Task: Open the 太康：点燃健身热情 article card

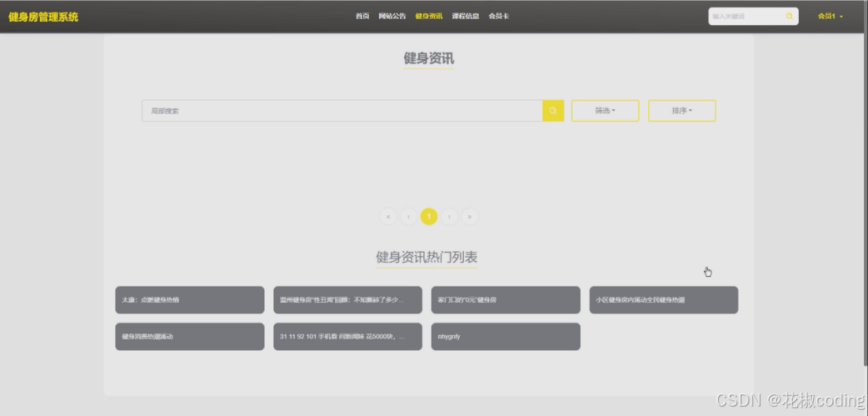Action: point(190,300)
